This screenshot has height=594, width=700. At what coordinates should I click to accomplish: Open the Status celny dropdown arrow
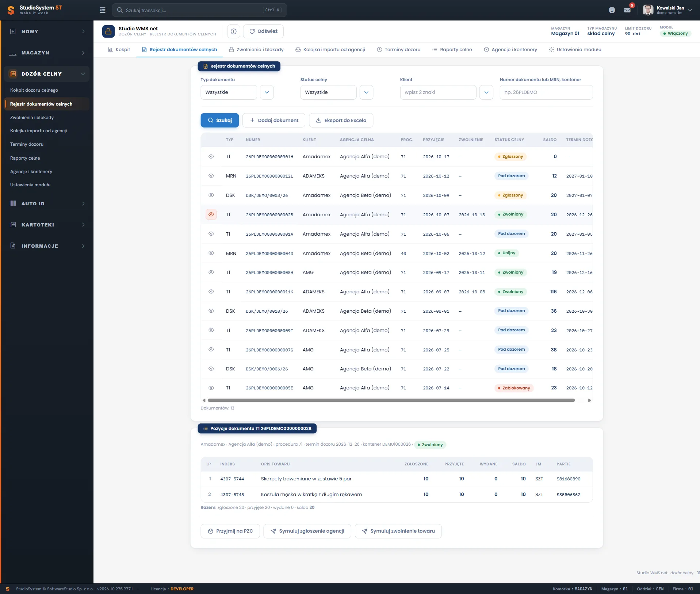point(367,92)
